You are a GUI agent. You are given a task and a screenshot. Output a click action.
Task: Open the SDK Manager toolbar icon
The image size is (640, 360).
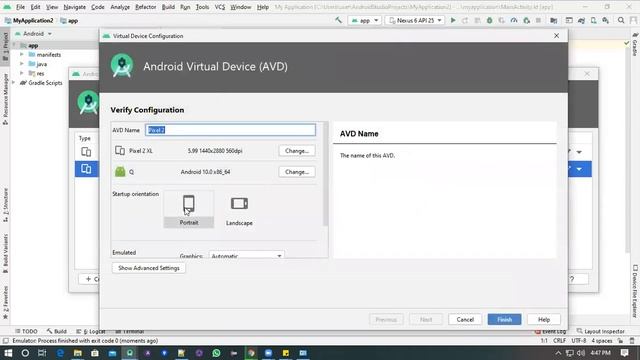(x=606, y=20)
